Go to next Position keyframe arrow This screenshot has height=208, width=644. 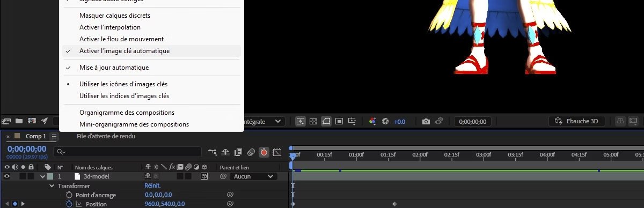(23, 204)
